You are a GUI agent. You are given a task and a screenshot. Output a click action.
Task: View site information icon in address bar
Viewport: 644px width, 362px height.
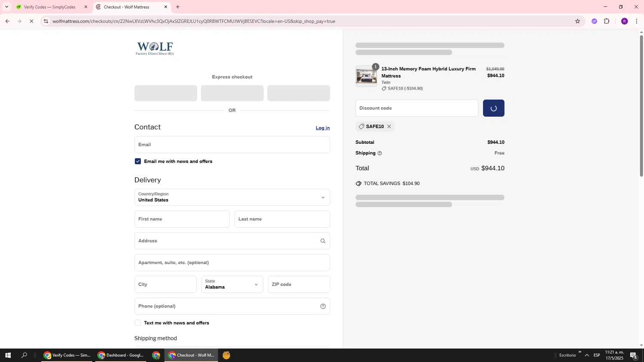(46, 21)
